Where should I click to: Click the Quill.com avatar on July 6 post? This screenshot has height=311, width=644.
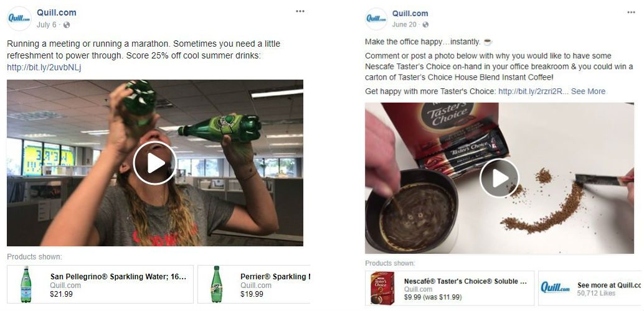pos(19,19)
